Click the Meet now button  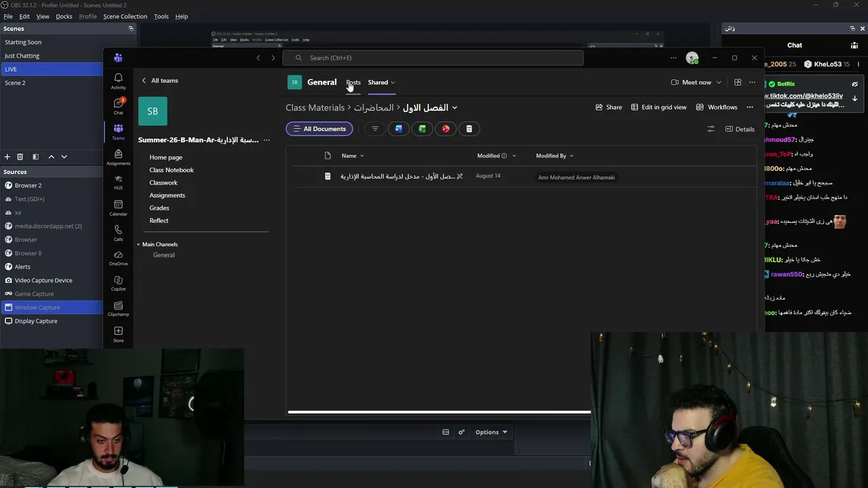tap(691, 82)
